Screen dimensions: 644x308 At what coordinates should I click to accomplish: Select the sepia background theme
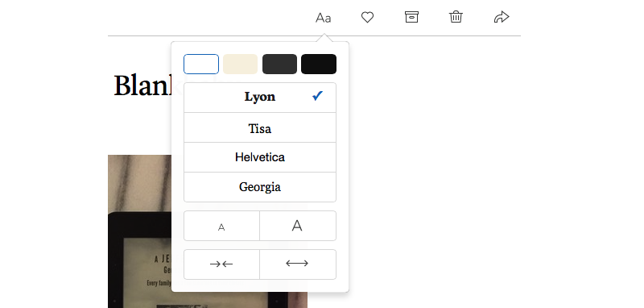(240, 65)
